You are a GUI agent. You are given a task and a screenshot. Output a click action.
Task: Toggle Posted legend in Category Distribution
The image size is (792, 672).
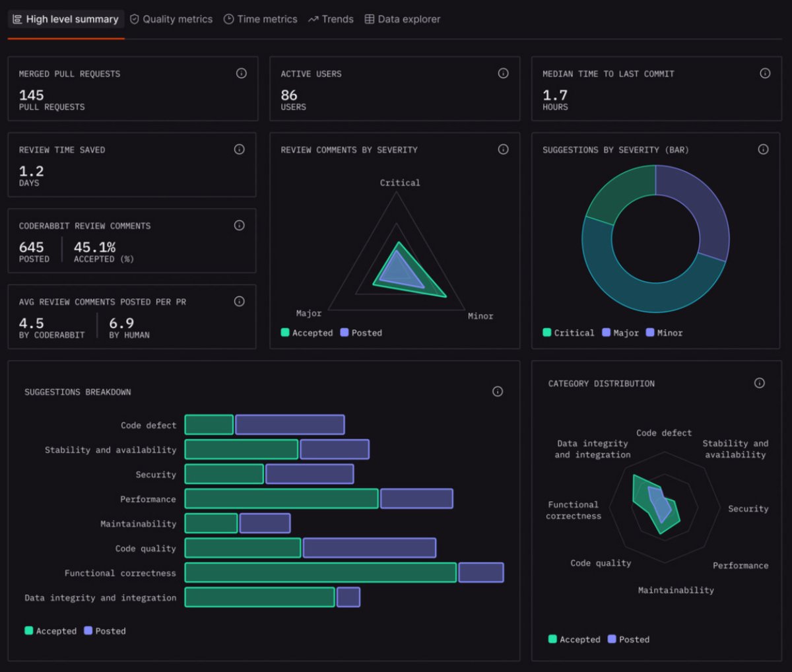coord(628,639)
